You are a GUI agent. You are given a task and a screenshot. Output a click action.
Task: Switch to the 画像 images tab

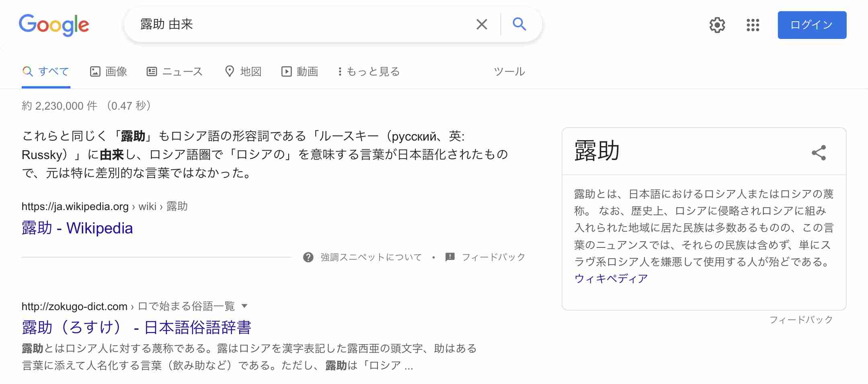coord(109,71)
